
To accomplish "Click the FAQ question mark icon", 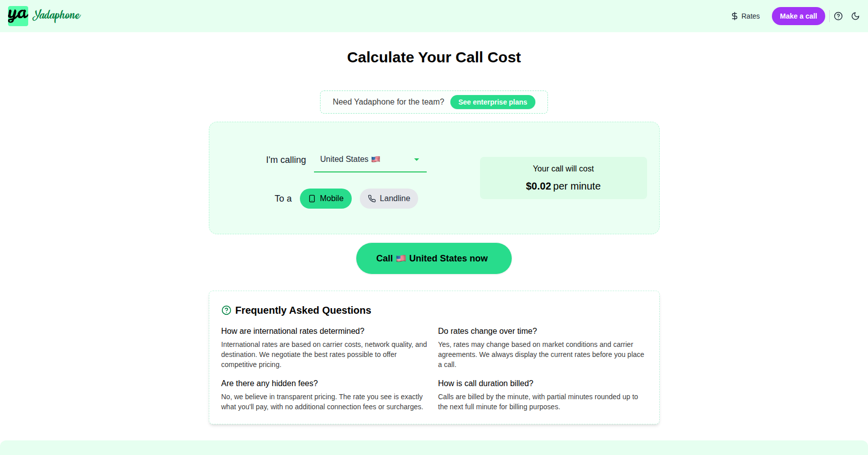I will (x=226, y=310).
